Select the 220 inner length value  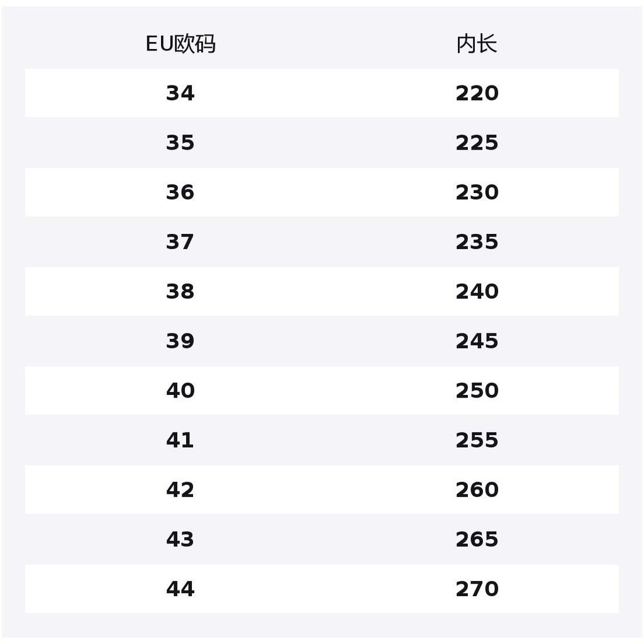tap(477, 93)
